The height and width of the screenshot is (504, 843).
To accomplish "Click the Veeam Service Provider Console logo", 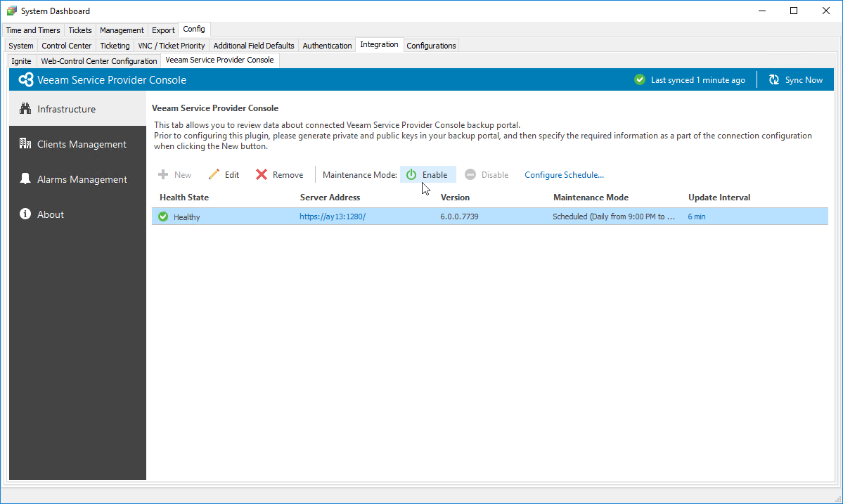I will [26, 79].
